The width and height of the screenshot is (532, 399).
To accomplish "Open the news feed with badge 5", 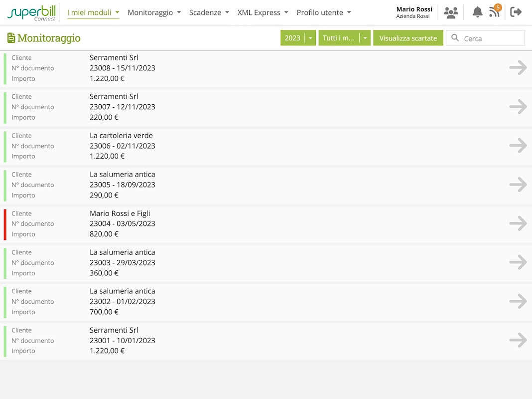I will coord(495,11).
